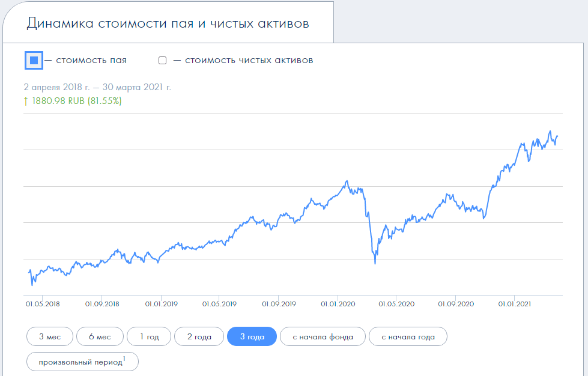The width and height of the screenshot is (588, 376).
Task: Click the "01.01.2021" axis date label
Action: (x=515, y=304)
